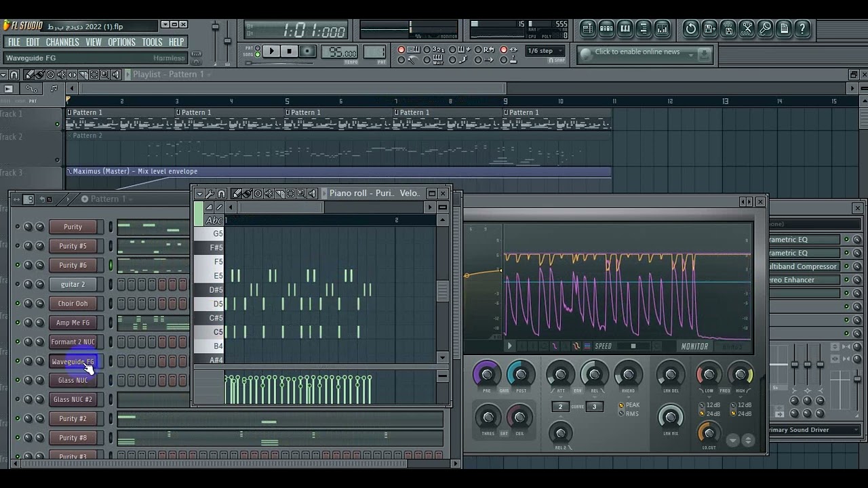Select the paint brush tool in Playlist toolbar
The height and width of the screenshot is (488, 868).
40,75
